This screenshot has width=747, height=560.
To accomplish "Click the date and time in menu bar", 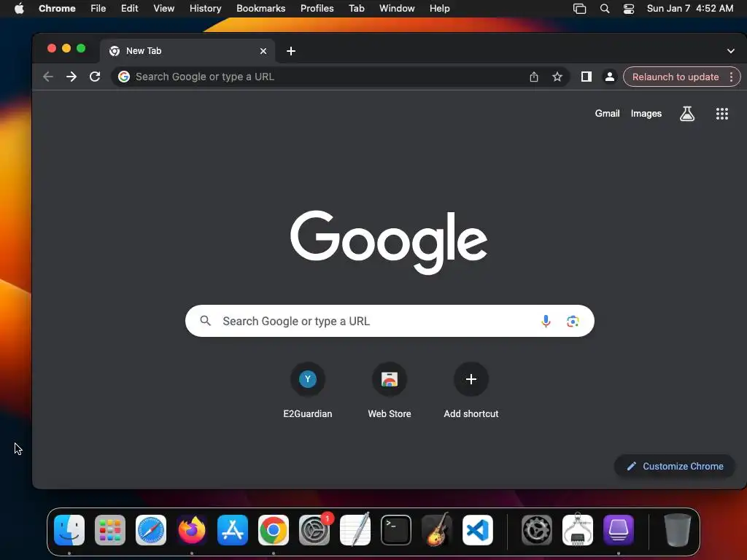I will (690, 9).
